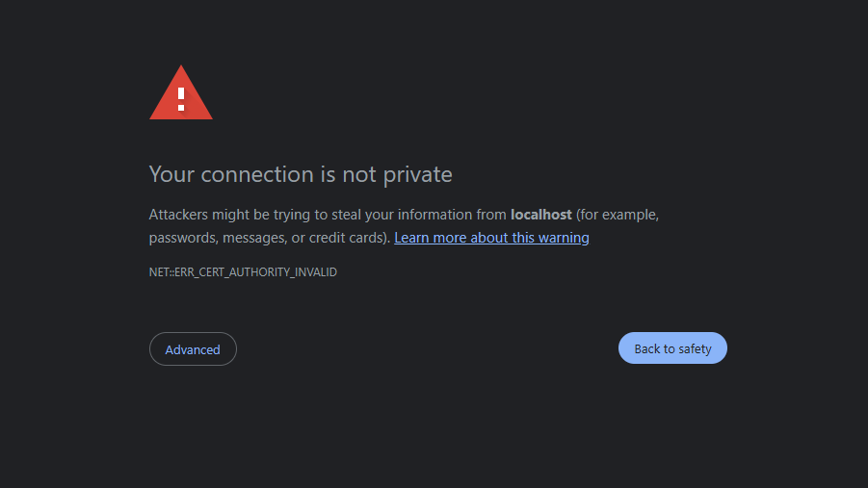The height and width of the screenshot is (488, 868).
Task: Open 'Learn more about this warning' link
Action: click(491, 238)
